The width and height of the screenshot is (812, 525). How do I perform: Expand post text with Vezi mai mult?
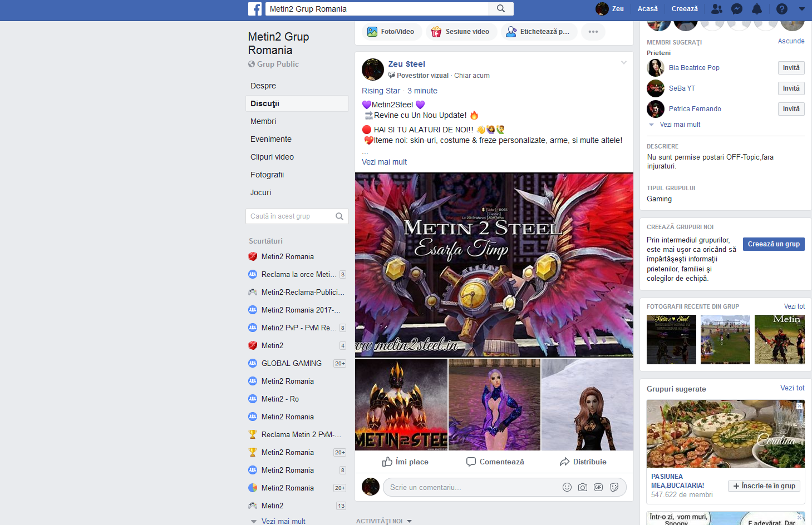[x=384, y=162]
